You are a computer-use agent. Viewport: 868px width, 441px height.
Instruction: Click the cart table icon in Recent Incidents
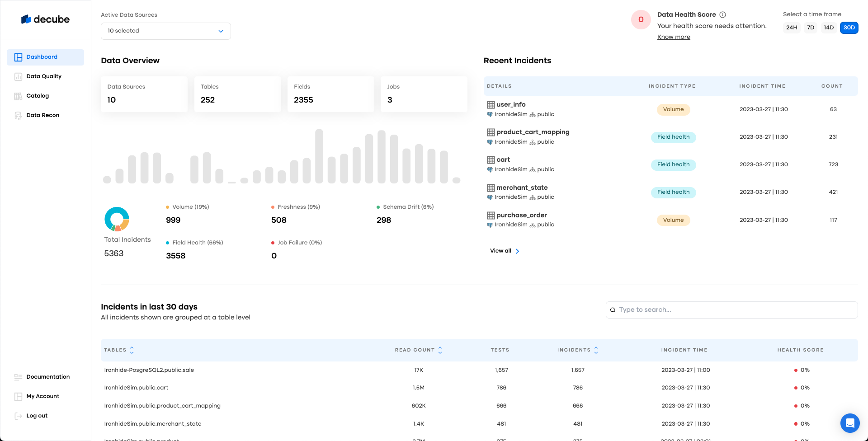tap(491, 160)
